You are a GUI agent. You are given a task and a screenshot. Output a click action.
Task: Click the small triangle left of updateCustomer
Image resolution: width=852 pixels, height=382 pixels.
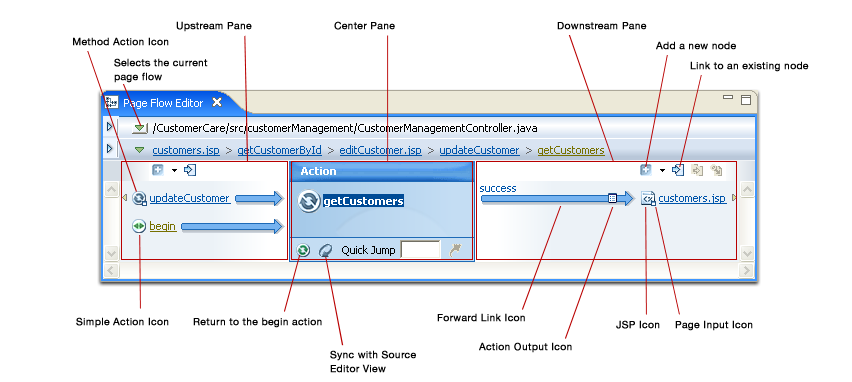click(124, 198)
